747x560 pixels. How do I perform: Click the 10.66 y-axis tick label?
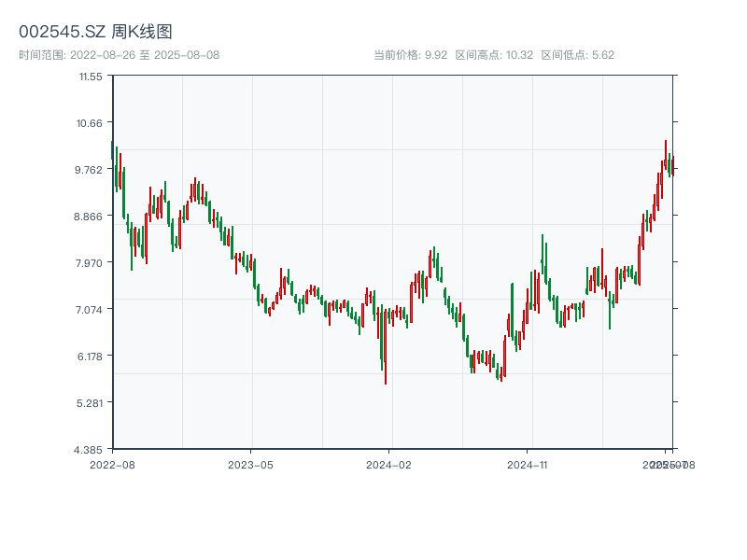click(x=91, y=122)
